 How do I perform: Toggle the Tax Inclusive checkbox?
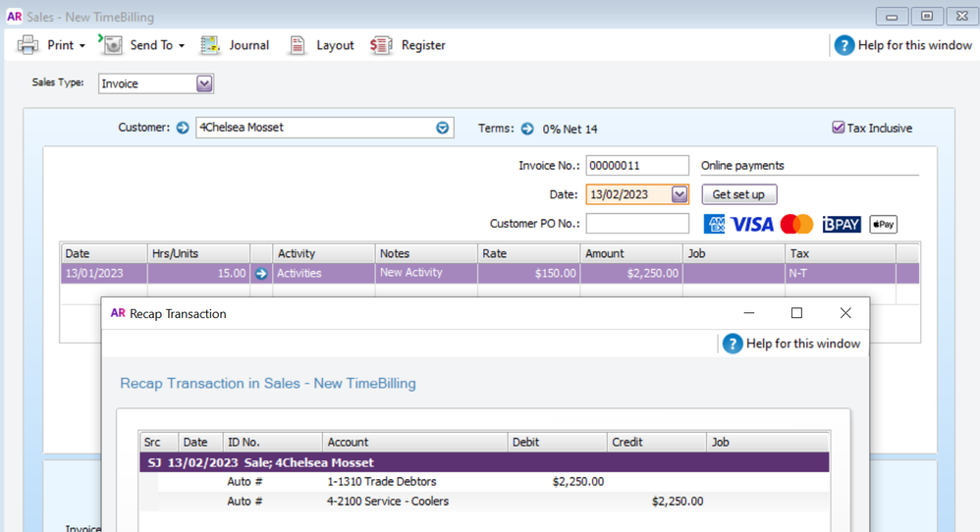click(838, 128)
